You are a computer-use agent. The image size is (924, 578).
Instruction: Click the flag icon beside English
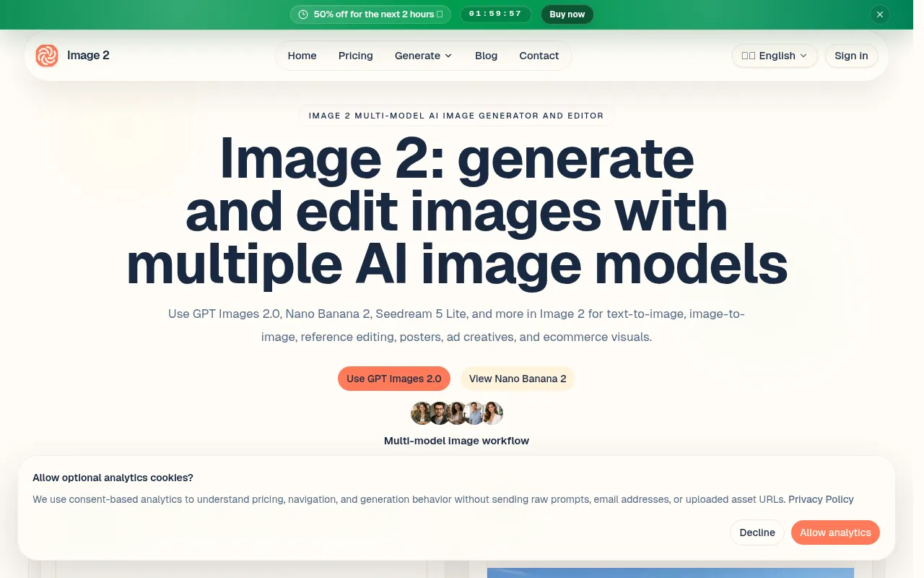(749, 56)
